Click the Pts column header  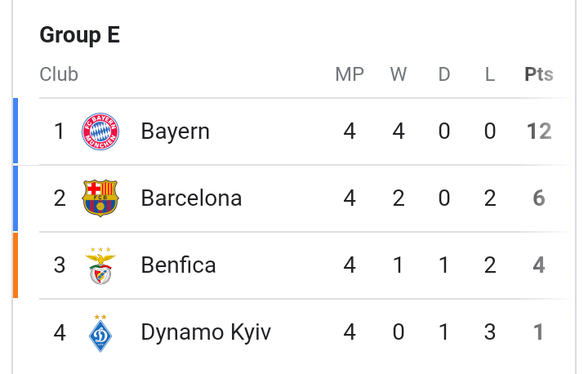point(539,74)
